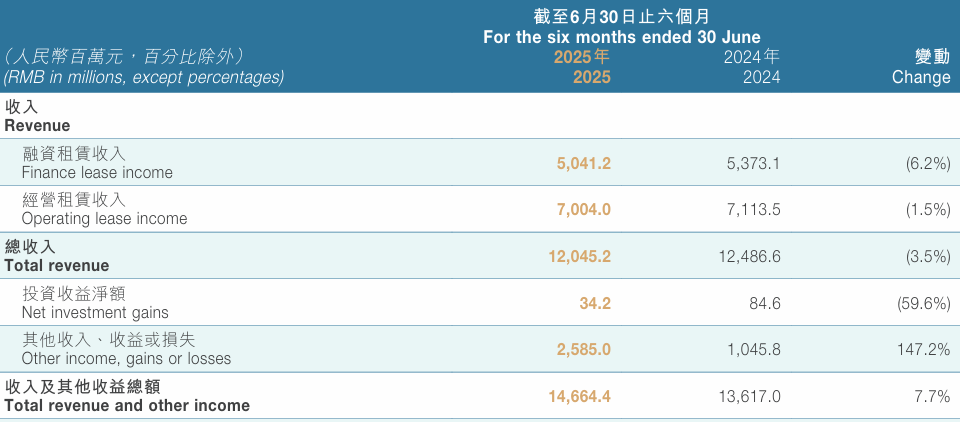Select the 2,585.0 other income value

coord(583,350)
